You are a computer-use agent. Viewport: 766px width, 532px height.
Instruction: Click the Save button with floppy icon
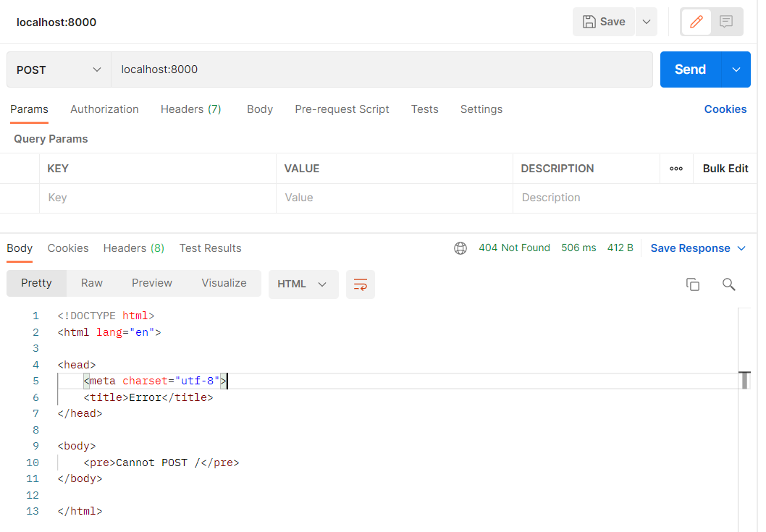[603, 22]
